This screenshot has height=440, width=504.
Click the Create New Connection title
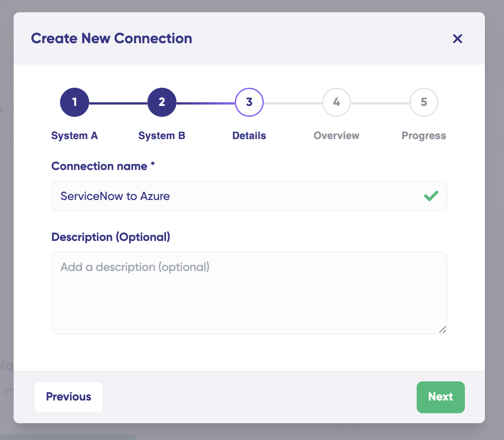click(111, 39)
